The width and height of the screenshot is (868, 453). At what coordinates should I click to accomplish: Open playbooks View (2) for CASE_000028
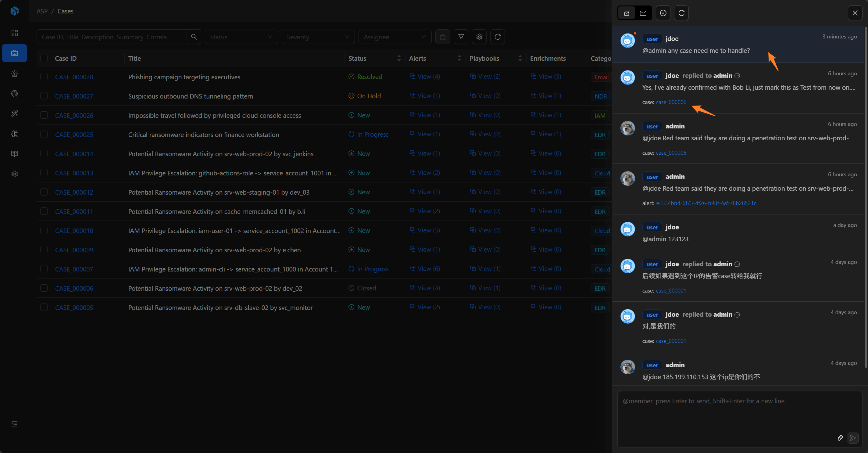(x=485, y=77)
